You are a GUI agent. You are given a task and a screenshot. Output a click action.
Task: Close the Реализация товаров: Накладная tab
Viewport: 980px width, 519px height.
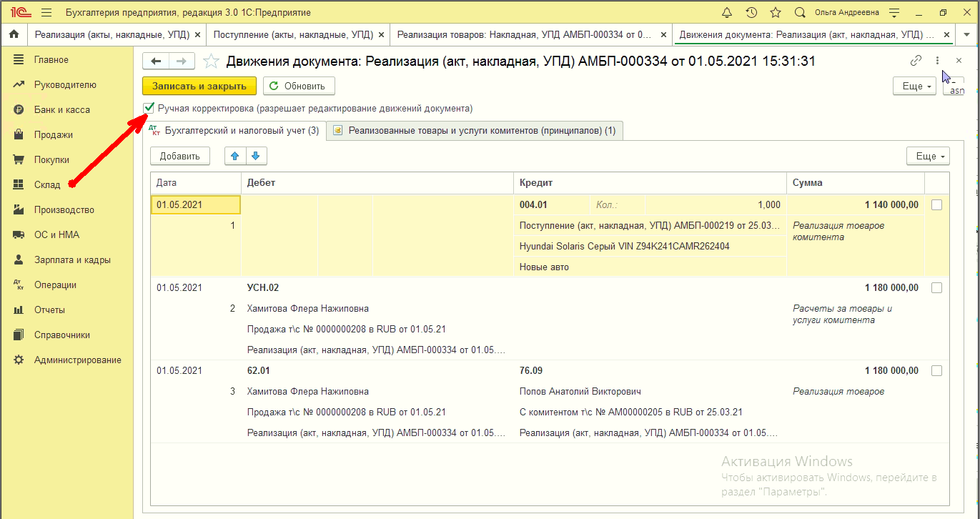[663, 34]
